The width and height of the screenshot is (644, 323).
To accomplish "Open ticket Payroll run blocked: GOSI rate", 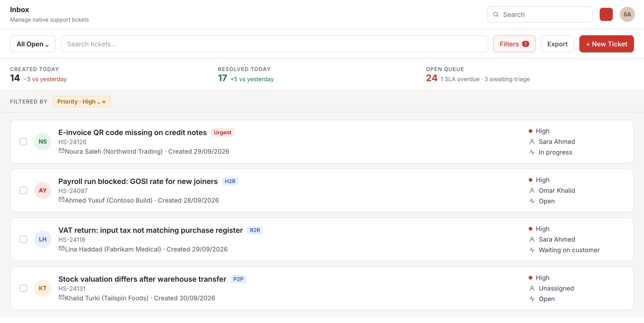I will pos(138,181).
